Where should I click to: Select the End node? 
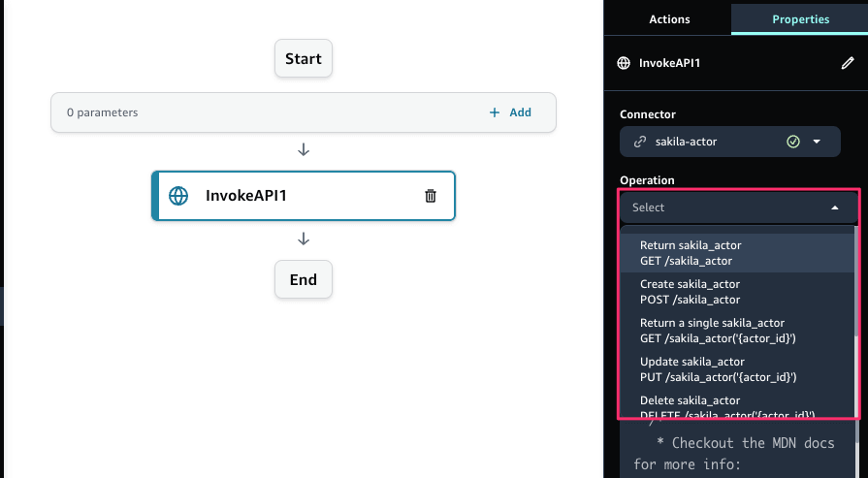[304, 280]
